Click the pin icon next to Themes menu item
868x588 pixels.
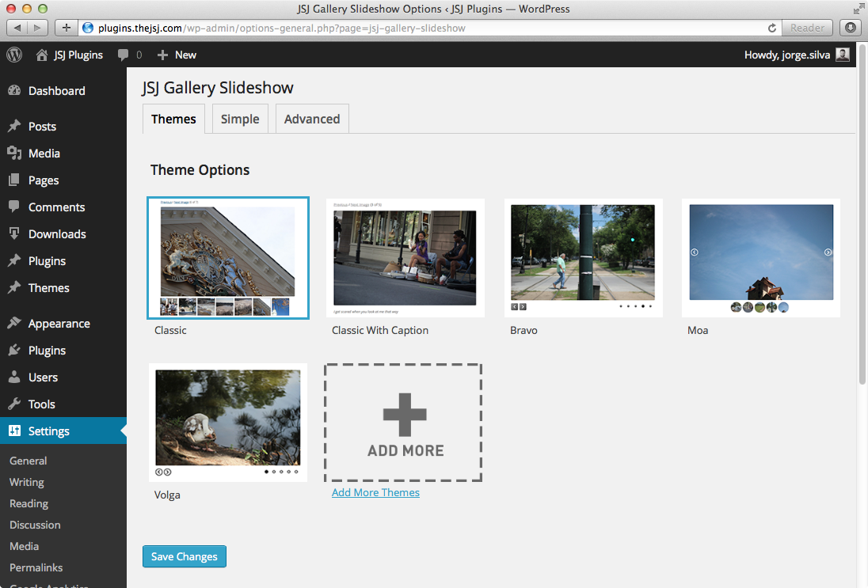click(14, 287)
